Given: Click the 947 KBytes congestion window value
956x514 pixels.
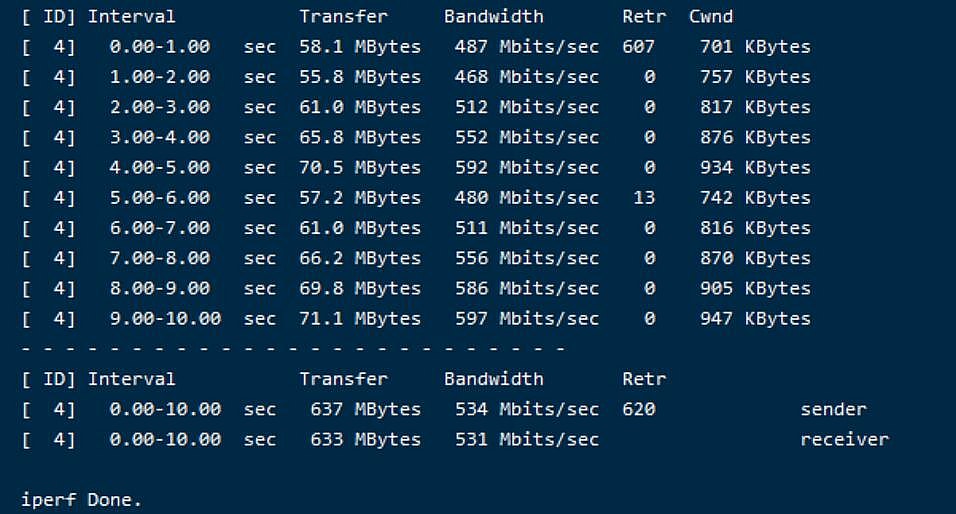Looking at the screenshot, I should pos(755,318).
